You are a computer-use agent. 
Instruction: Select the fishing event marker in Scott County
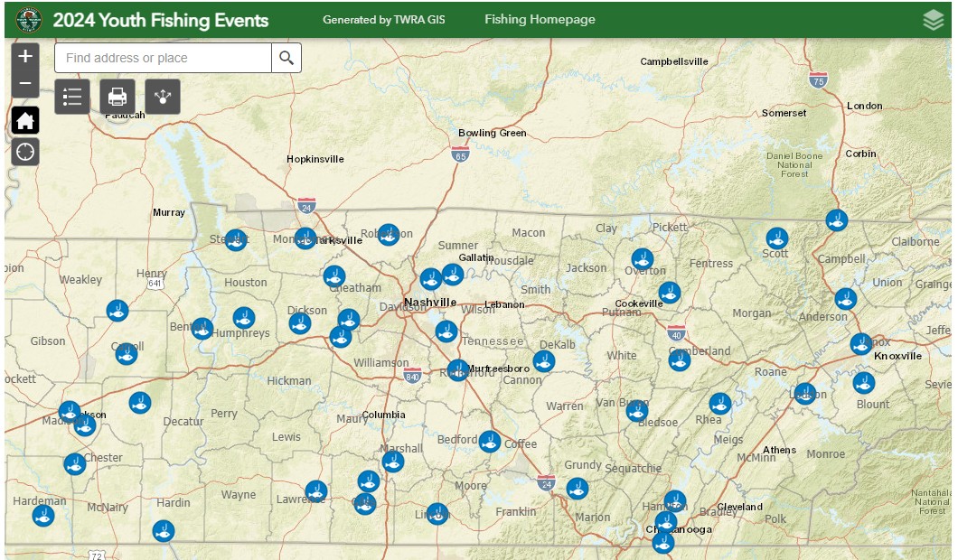777,238
